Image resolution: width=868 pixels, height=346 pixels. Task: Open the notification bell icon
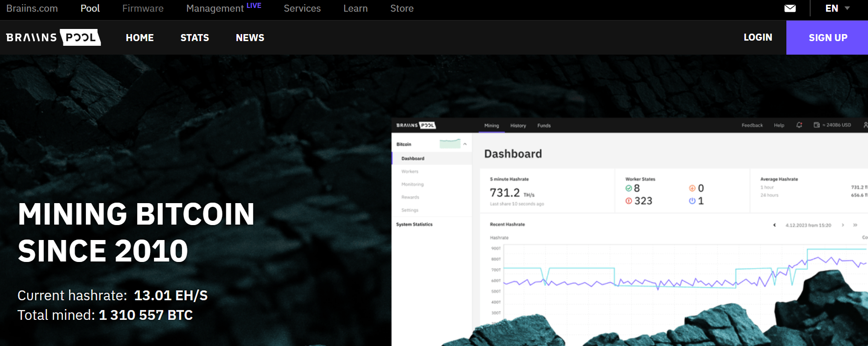pos(799,125)
